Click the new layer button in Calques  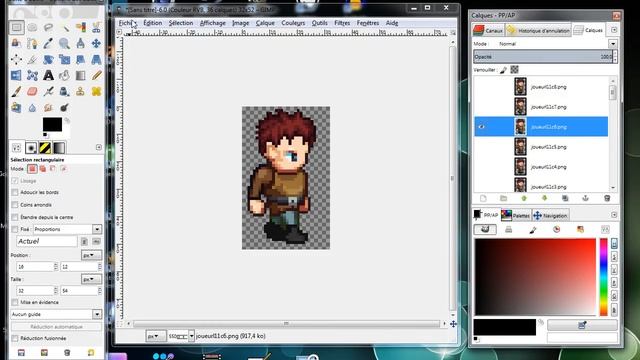pos(483,198)
